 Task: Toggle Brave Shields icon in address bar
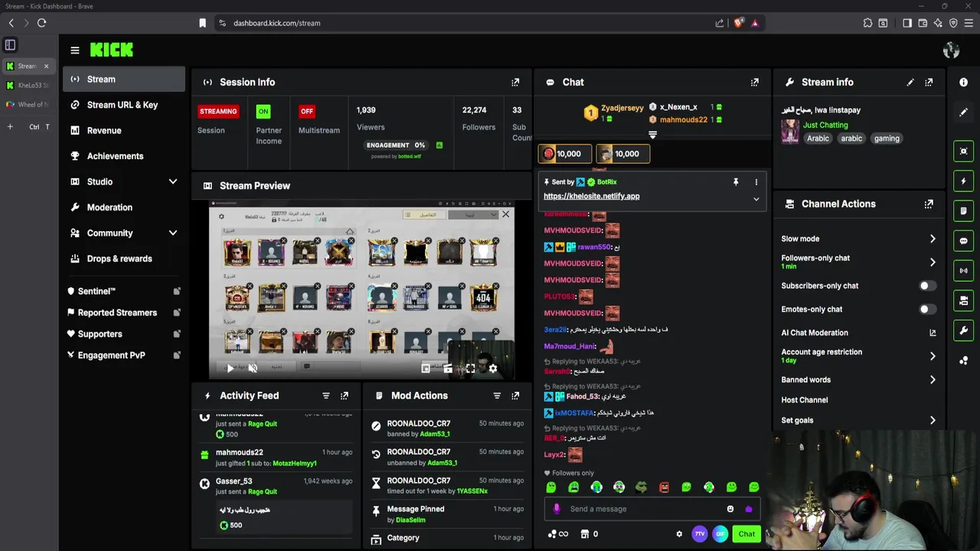[738, 23]
